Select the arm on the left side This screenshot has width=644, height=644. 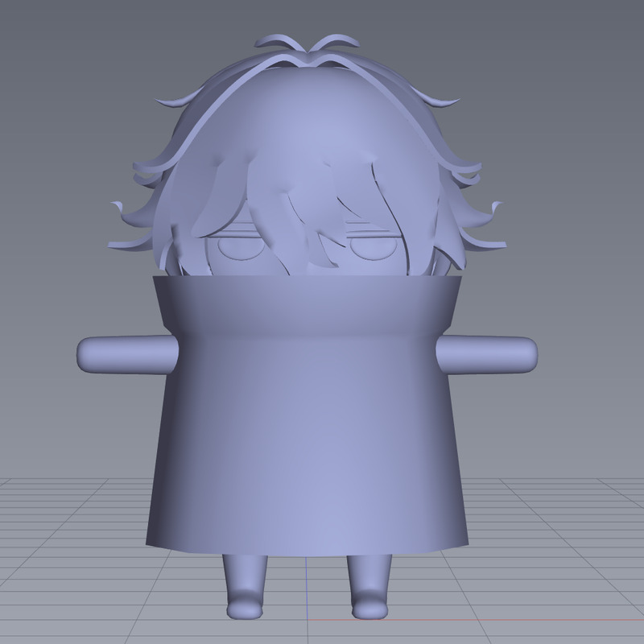tap(127, 354)
